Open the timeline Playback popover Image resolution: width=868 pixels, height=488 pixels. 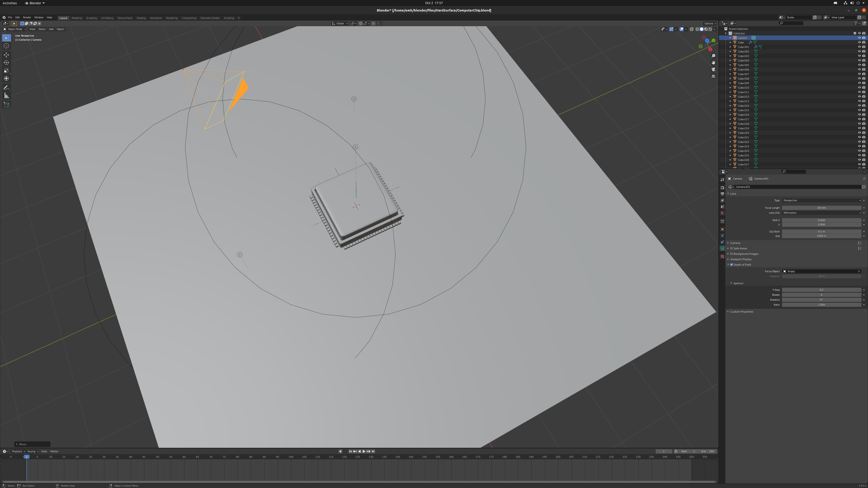point(18,452)
